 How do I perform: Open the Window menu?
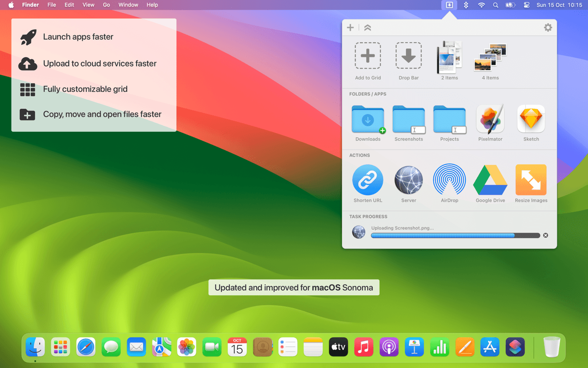[128, 5]
